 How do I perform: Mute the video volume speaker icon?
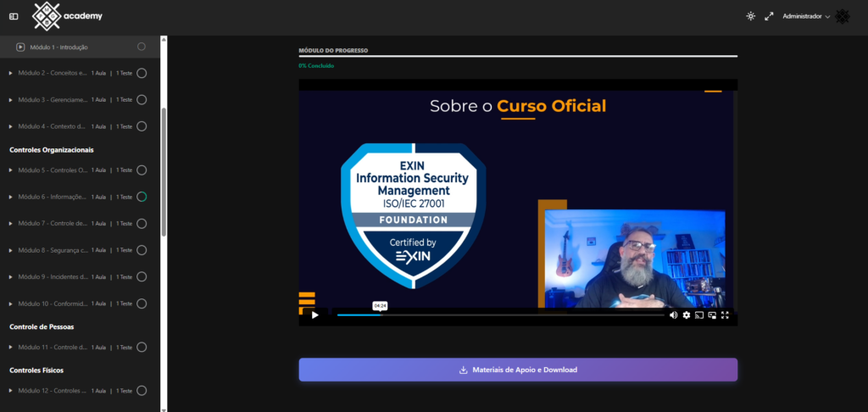pyautogui.click(x=673, y=315)
